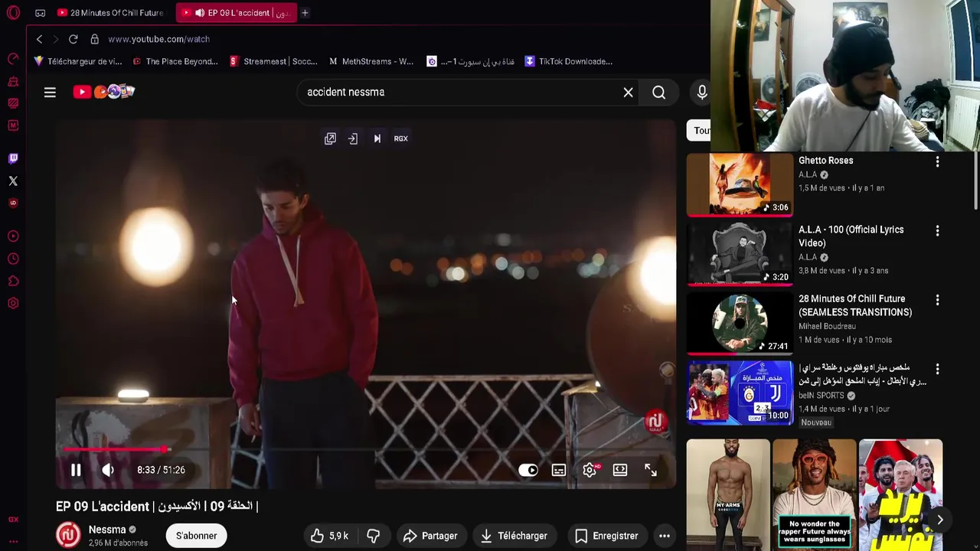Open Twitch in Opera sidebar

(13, 158)
